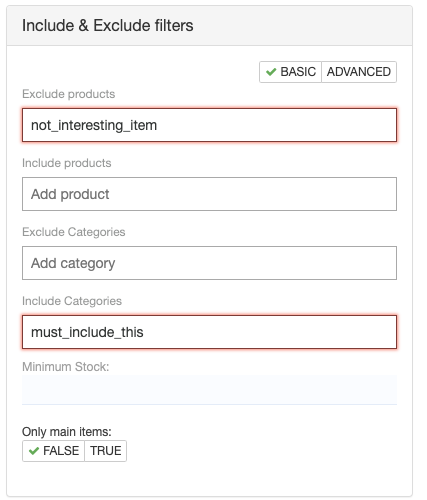The height and width of the screenshot is (500, 427).
Task: Click the Exclude Categories label
Action: tap(74, 232)
